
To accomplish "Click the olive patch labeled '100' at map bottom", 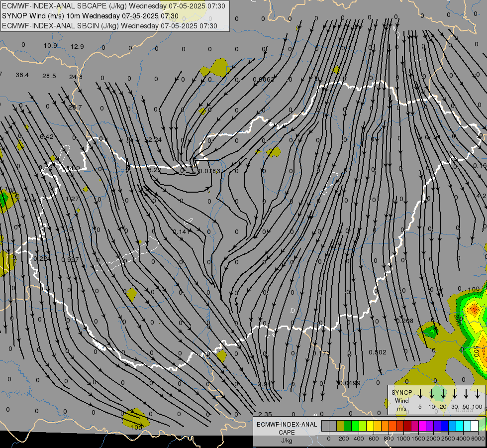I will pyautogui.click(x=136, y=419).
